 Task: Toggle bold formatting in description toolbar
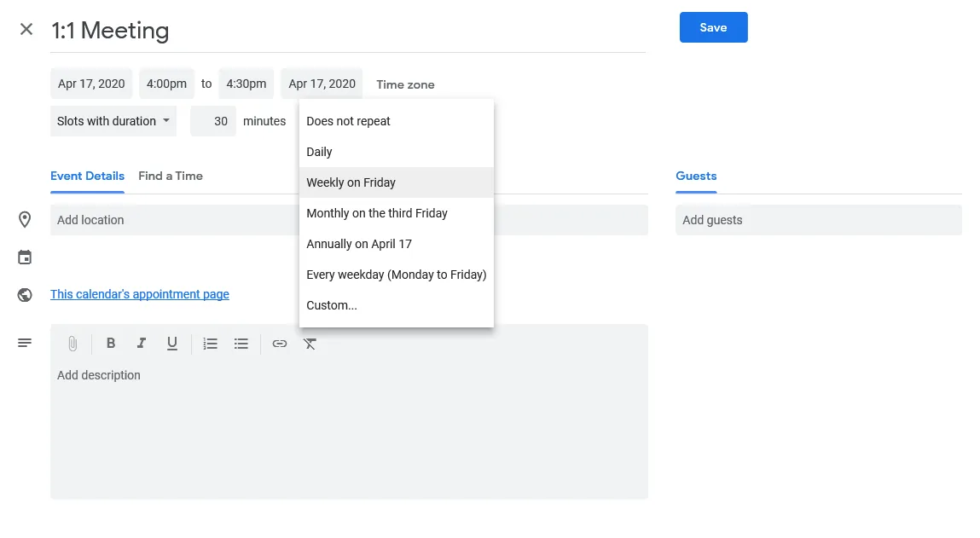[x=111, y=344]
